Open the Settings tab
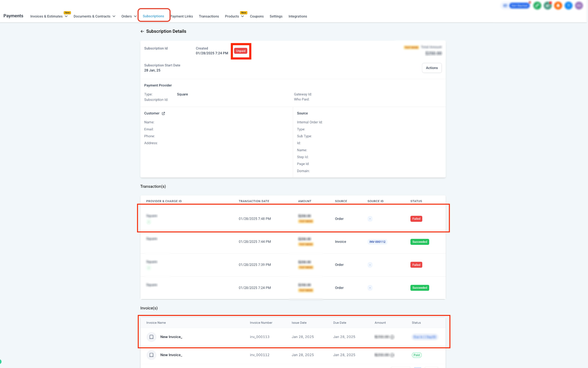 coord(276,16)
